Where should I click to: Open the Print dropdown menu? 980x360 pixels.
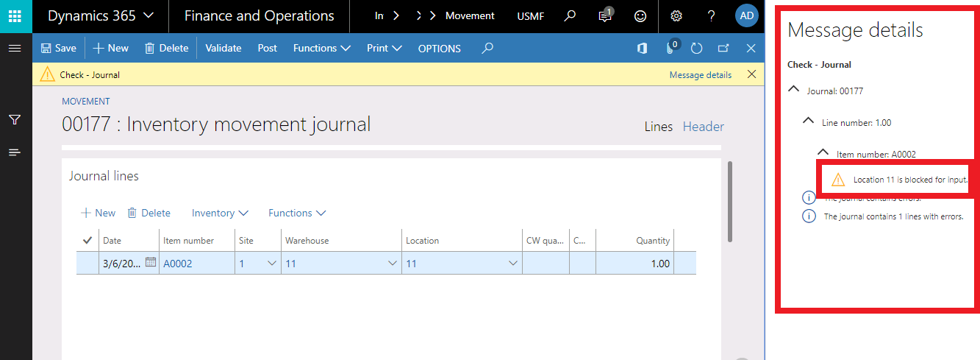[385, 48]
